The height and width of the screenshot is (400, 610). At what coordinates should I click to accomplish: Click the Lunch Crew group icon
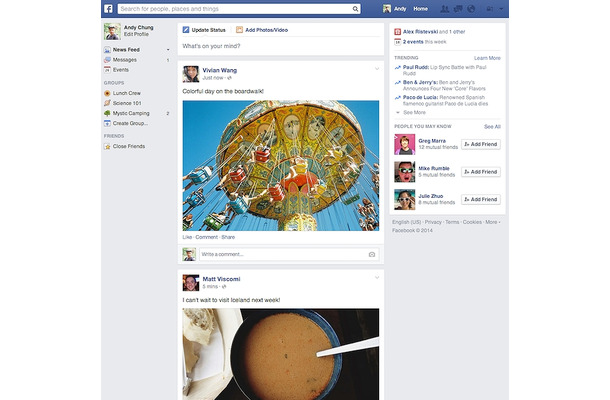point(107,93)
